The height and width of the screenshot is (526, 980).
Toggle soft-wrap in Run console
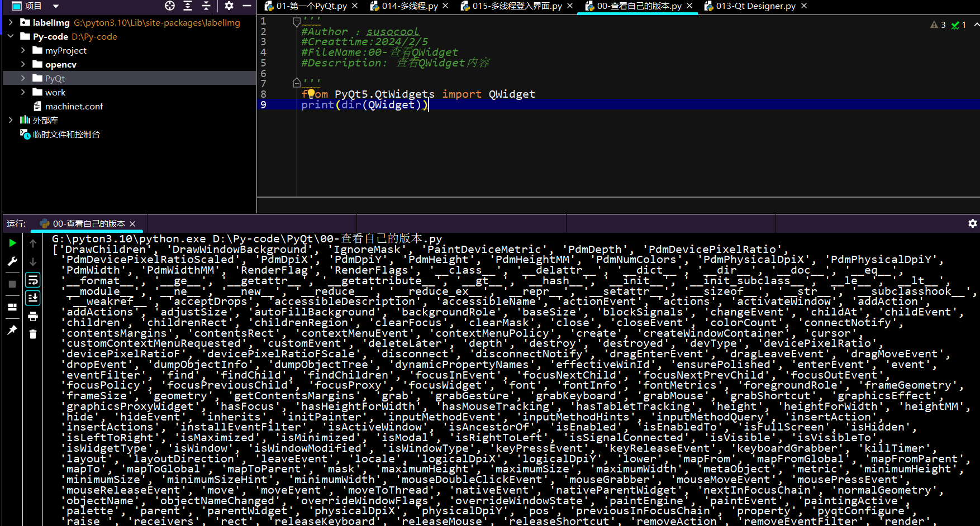point(33,280)
